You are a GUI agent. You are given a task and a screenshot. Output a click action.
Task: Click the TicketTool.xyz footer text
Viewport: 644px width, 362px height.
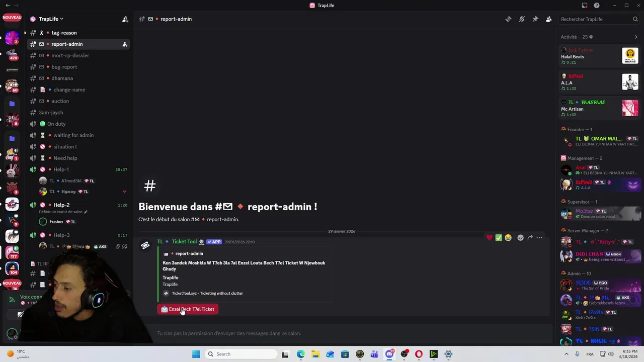click(207, 294)
